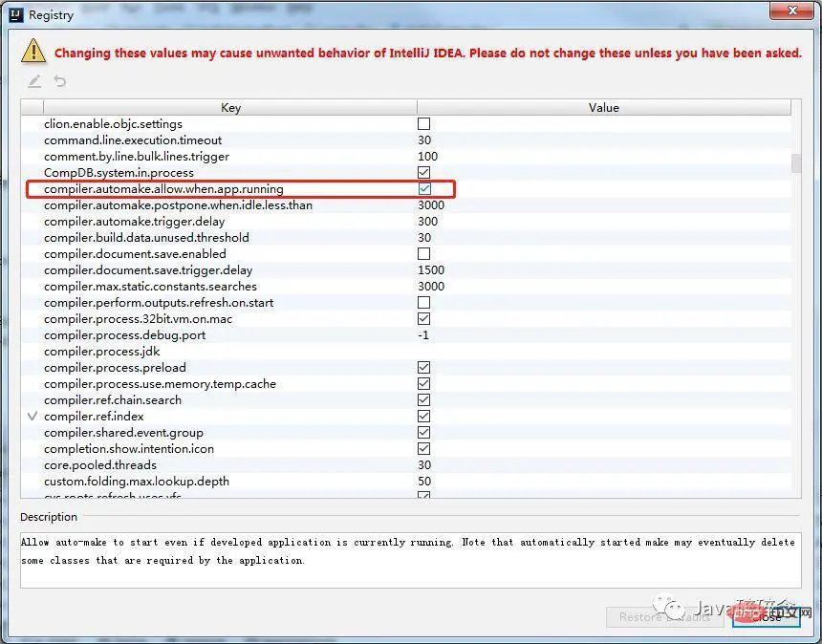Uncheck compiler.shared.event.group checkbox
The height and width of the screenshot is (644, 822).
(423, 432)
